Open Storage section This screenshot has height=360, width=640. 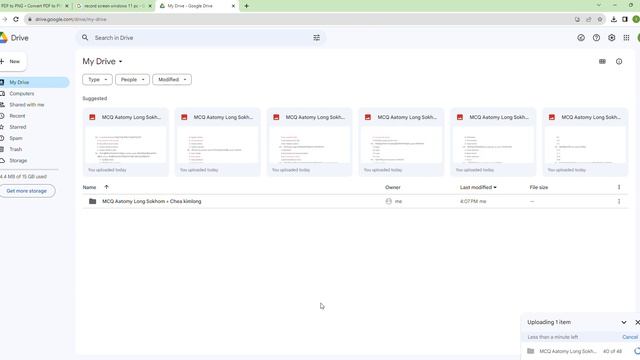pyautogui.click(x=18, y=160)
